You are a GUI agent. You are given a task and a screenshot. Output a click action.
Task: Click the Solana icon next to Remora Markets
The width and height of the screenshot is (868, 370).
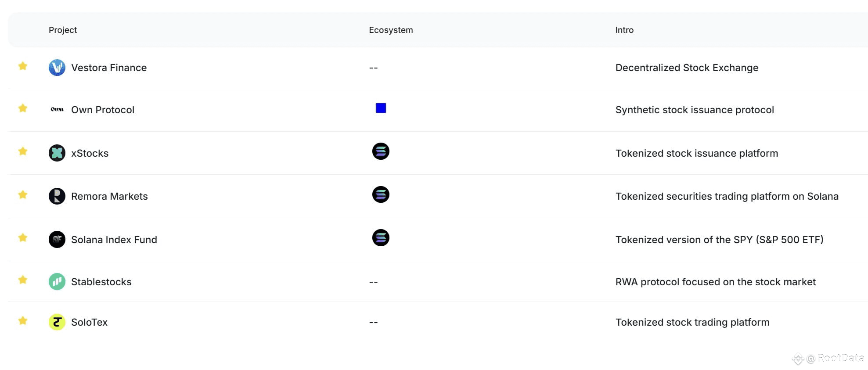point(381,194)
